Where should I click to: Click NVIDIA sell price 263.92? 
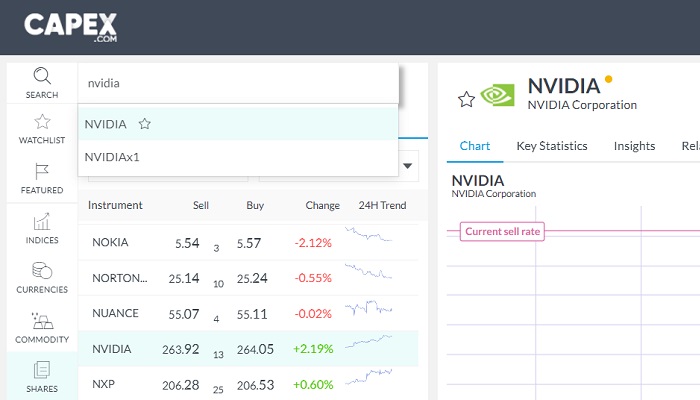tap(180, 349)
